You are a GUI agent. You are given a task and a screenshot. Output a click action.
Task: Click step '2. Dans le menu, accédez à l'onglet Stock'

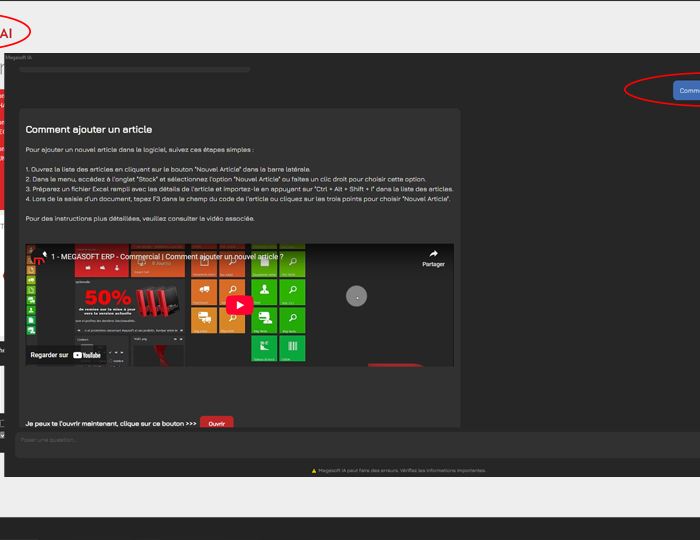point(226,179)
